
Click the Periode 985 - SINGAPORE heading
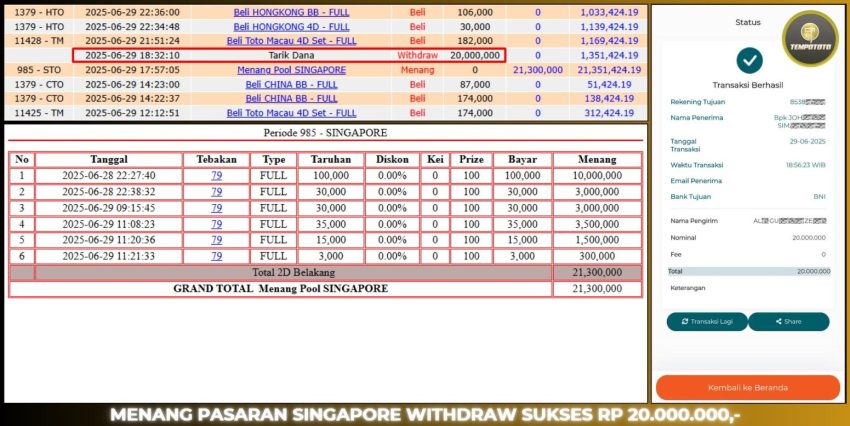click(x=325, y=133)
